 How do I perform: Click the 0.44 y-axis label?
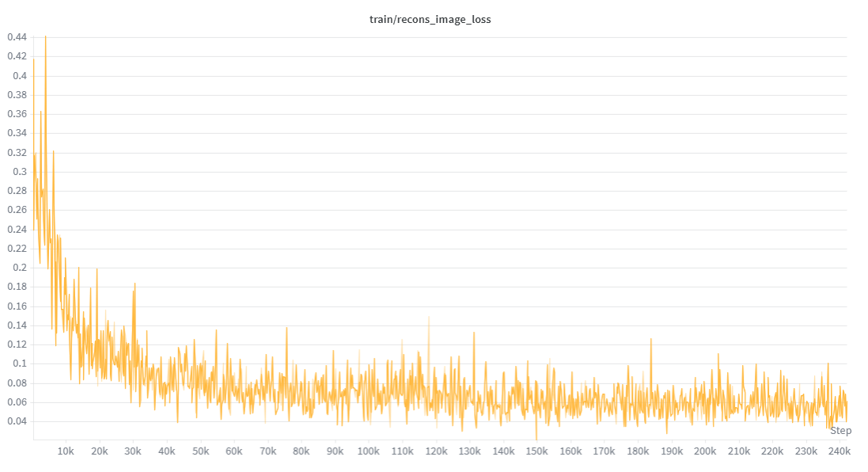click(17, 37)
